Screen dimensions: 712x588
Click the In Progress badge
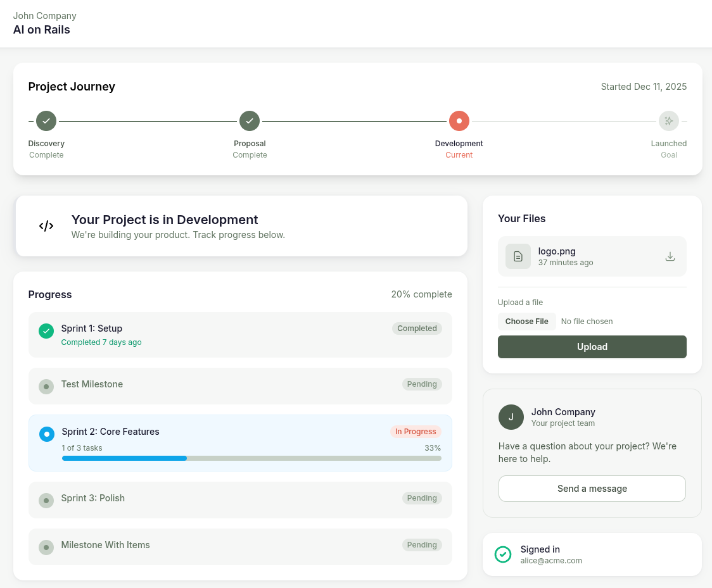(416, 432)
